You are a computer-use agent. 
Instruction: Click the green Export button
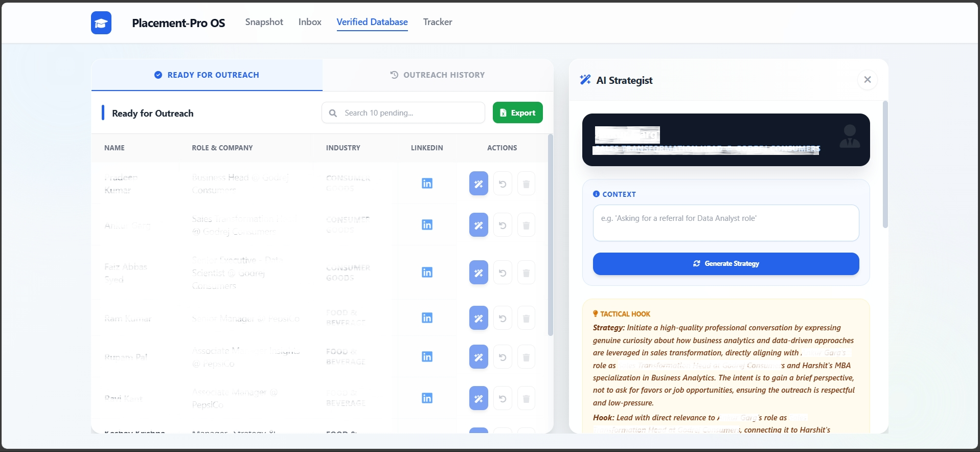(518, 113)
